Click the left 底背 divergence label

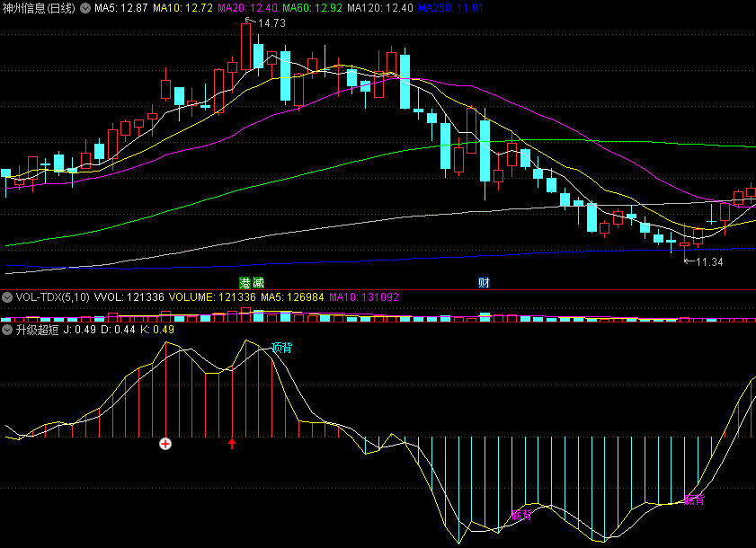[521, 515]
